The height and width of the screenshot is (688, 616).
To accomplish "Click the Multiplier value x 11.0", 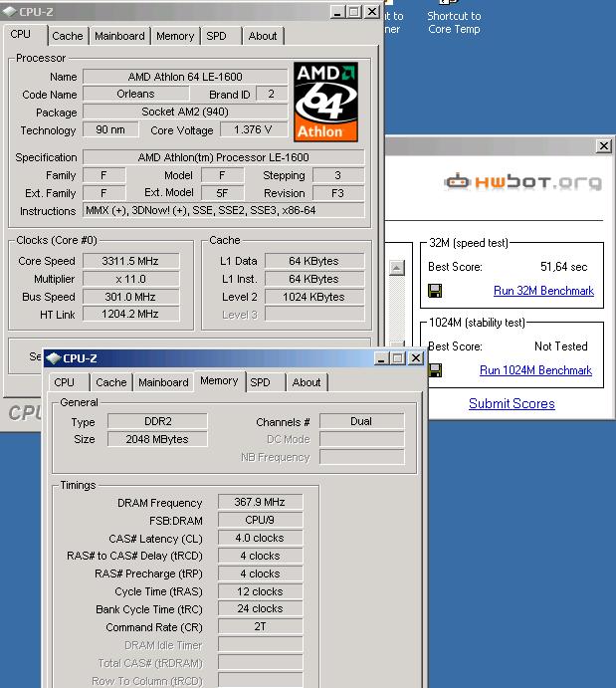I will click(130, 279).
